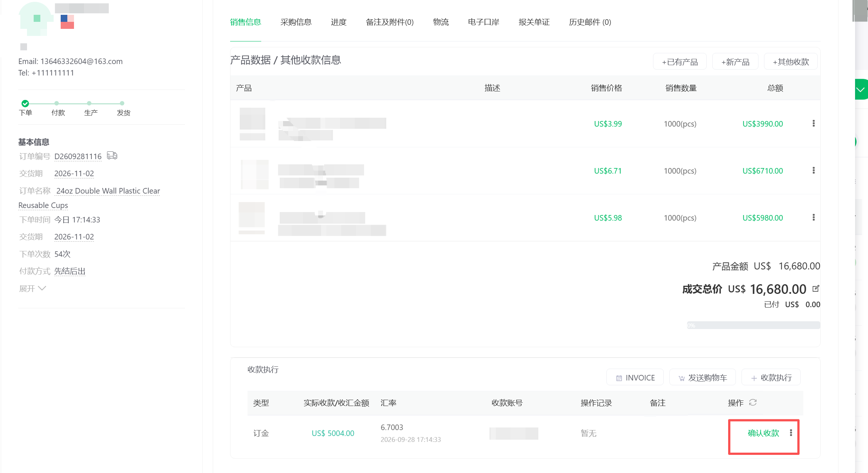868x473 pixels.
Task: Click the 下单 completed step checkmark
Action: 25,103
